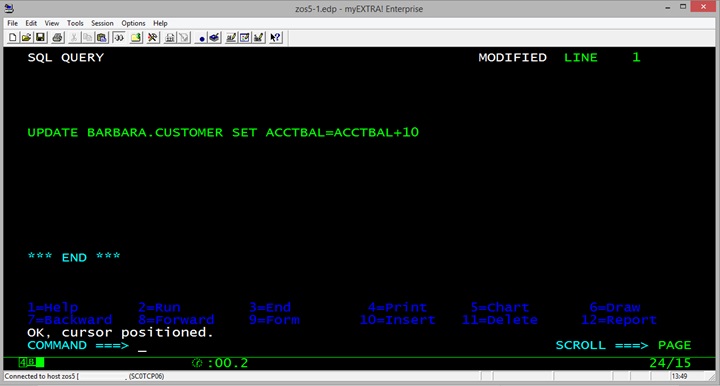Click the 4=Print function key label

click(x=397, y=307)
